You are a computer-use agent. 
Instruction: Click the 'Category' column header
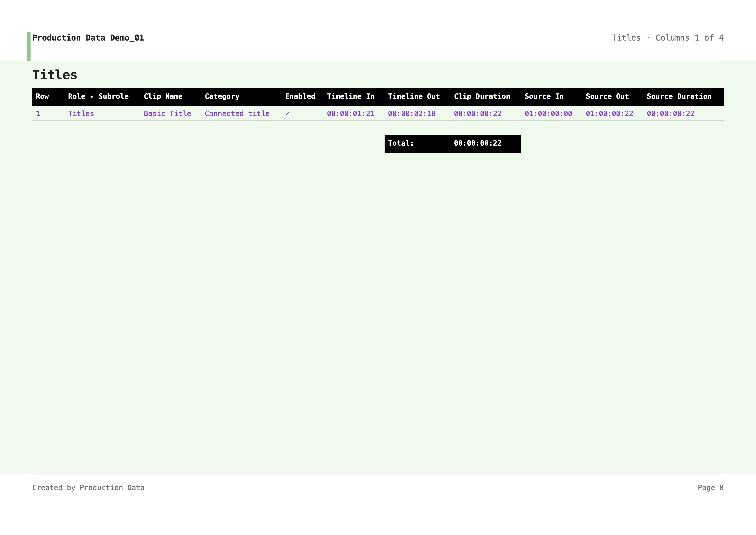(x=222, y=96)
